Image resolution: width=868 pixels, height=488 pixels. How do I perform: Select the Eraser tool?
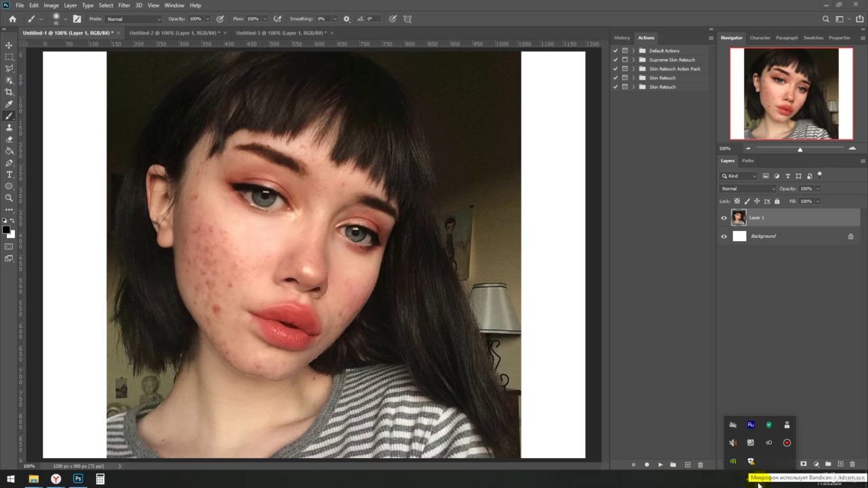pyautogui.click(x=9, y=139)
